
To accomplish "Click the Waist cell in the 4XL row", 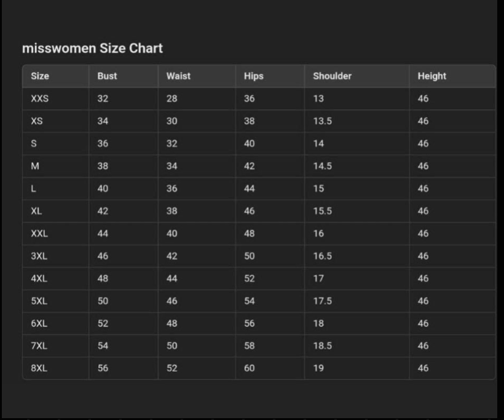I will coord(171,279).
